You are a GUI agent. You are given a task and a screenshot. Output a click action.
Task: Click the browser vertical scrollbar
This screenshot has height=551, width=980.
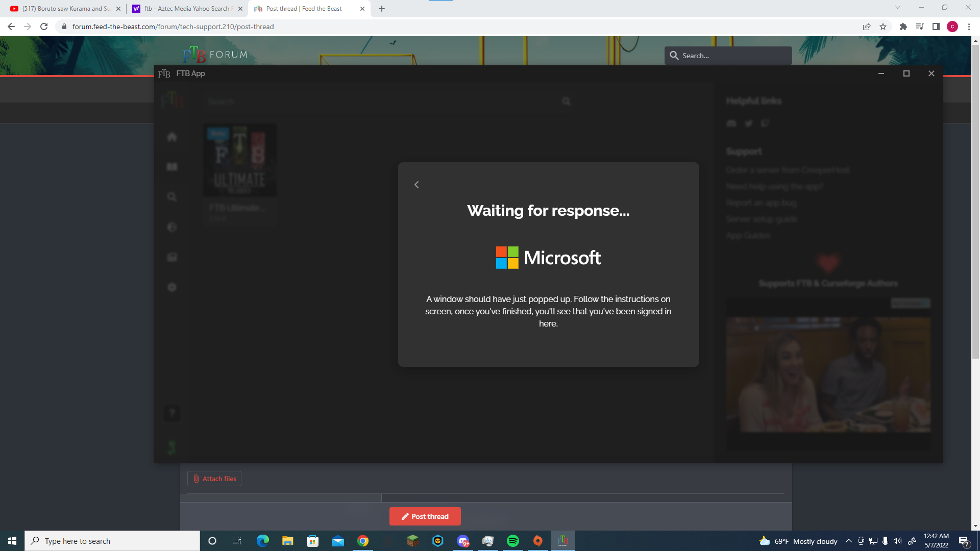tap(975, 202)
